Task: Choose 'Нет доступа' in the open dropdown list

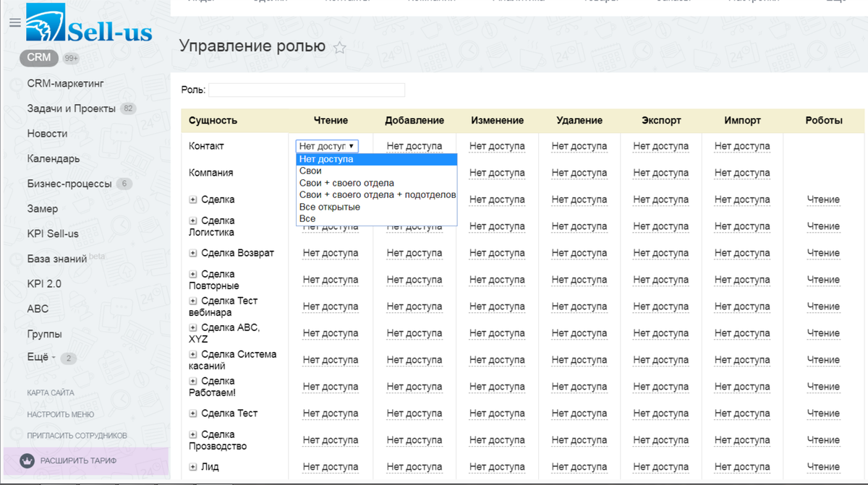Action: coord(376,159)
